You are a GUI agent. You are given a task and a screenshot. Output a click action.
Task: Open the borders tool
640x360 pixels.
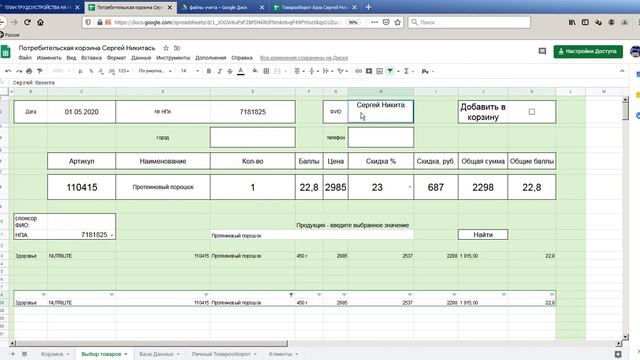click(266, 71)
